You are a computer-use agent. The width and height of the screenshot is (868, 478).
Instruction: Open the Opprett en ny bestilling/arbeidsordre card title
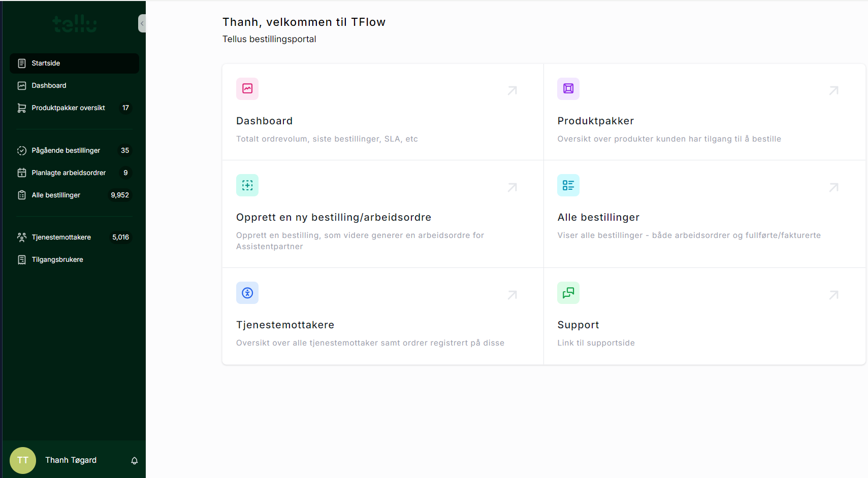(333, 217)
